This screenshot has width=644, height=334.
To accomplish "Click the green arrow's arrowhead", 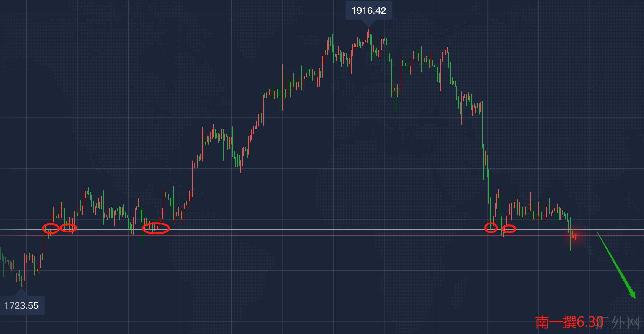I will point(633,295).
